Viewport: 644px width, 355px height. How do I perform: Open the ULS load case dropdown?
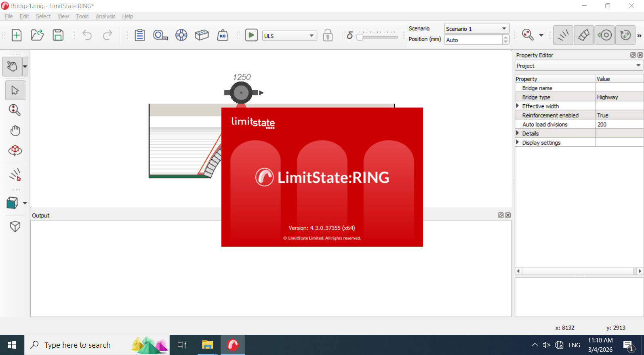coord(289,36)
